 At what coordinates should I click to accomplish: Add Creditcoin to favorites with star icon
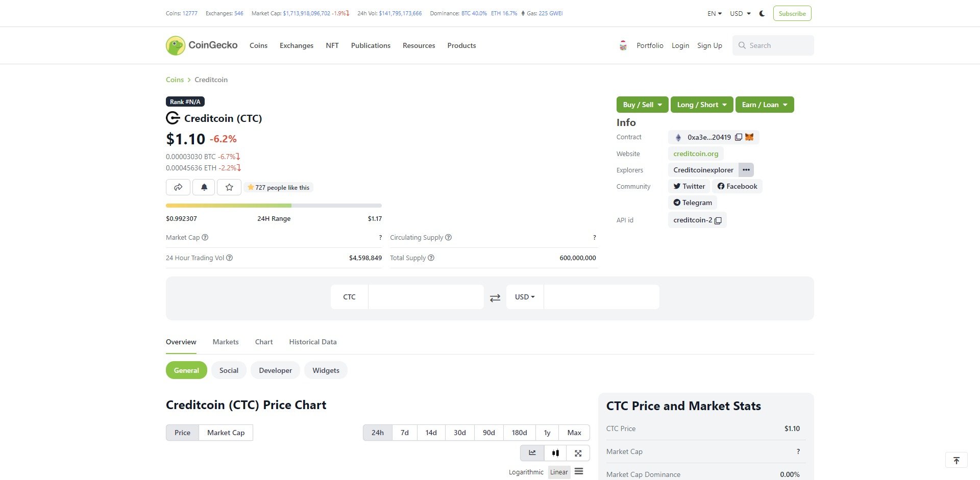point(229,187)
